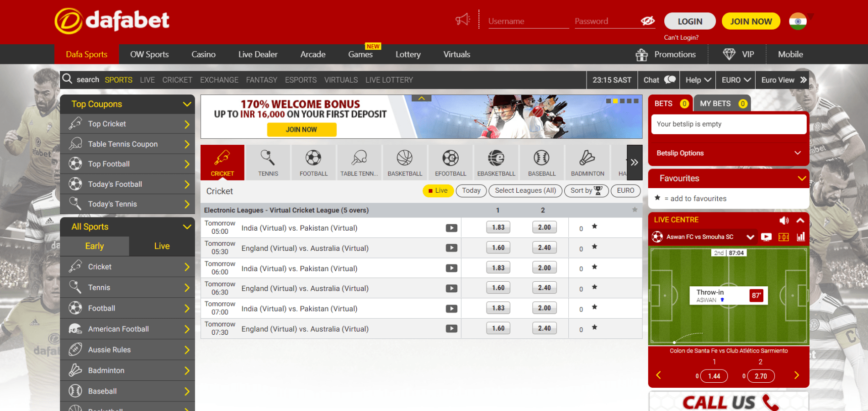
Task: Select the Basketball sport tab
Action: [x=405, y=162]
